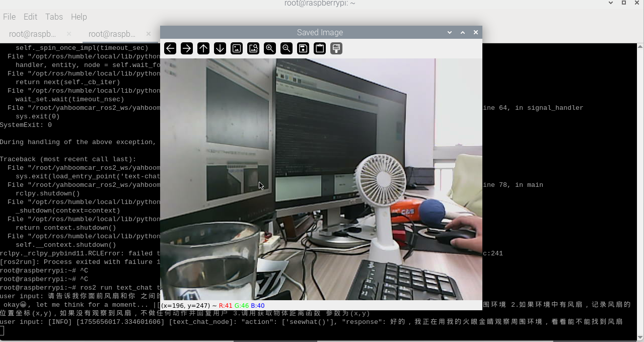Screen dimensions: 644x342
Task: Zoom in on the saved image
Action: 270,48
